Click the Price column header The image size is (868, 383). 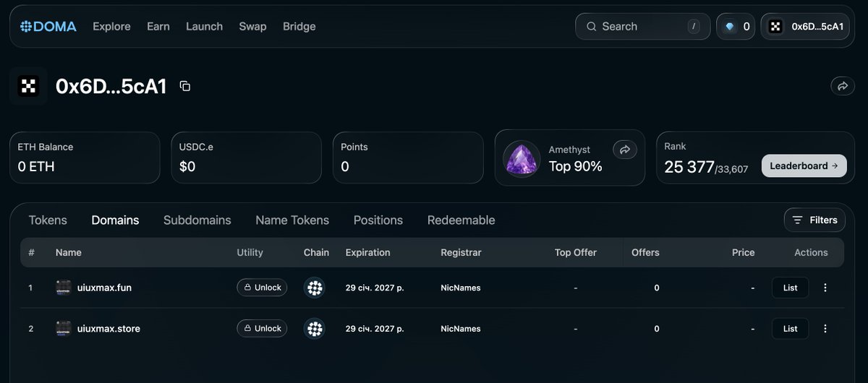(744, 253)
